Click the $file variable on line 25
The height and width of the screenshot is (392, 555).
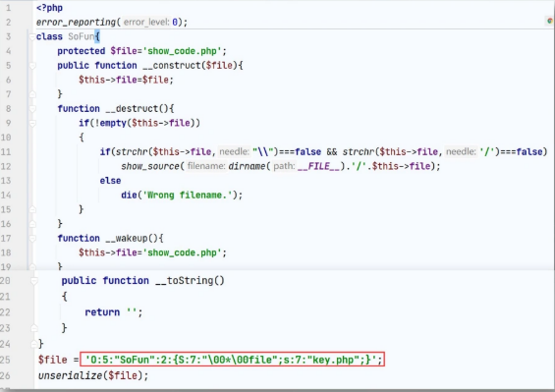(x=53, y=360)
